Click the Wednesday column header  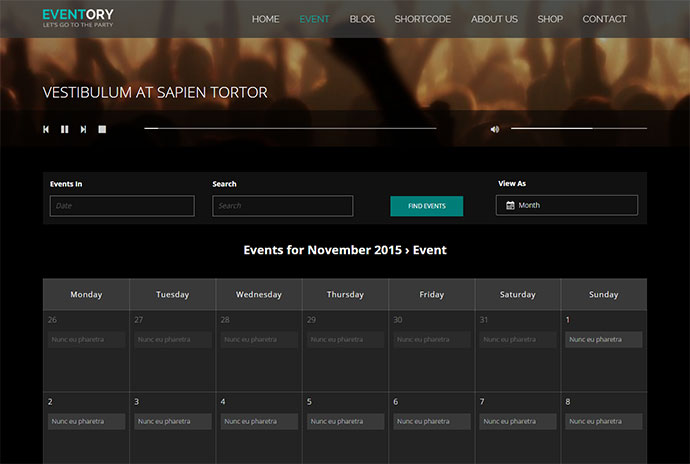click(259, 294)
